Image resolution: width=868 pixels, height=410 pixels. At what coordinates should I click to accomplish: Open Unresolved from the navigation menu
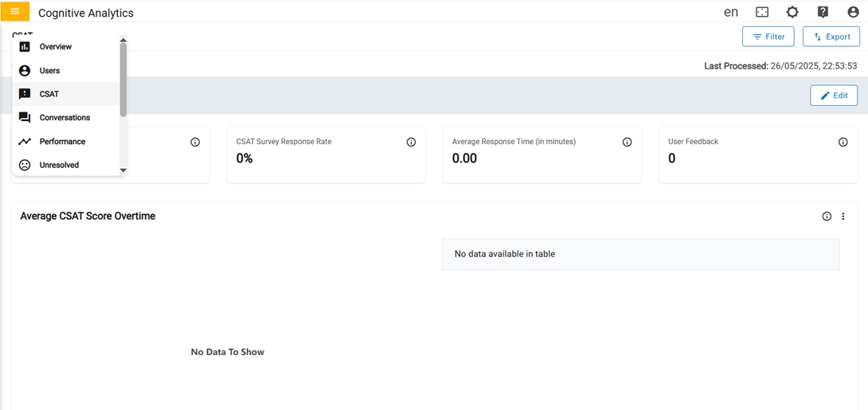pos(59,166)
